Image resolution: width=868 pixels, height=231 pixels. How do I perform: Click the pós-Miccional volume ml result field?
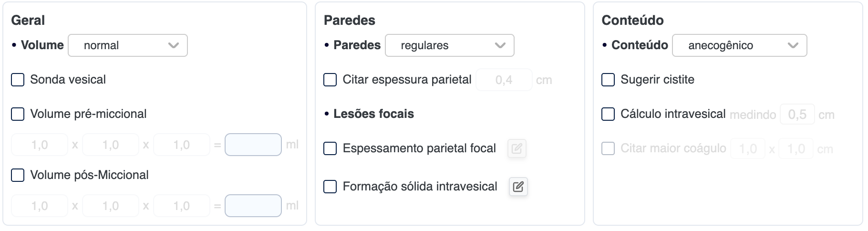click(x=253, y=206)
